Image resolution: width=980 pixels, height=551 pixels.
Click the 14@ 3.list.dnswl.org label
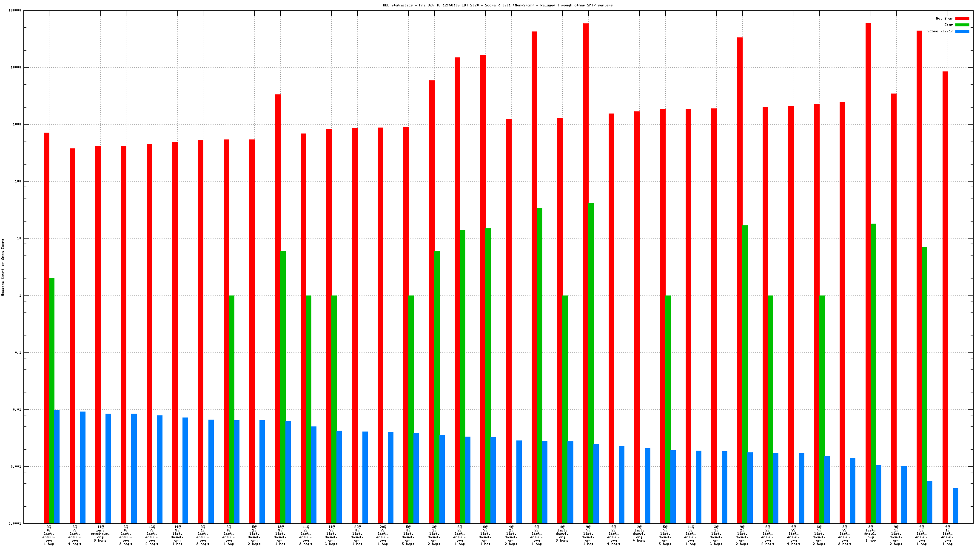tap(177, 535)
